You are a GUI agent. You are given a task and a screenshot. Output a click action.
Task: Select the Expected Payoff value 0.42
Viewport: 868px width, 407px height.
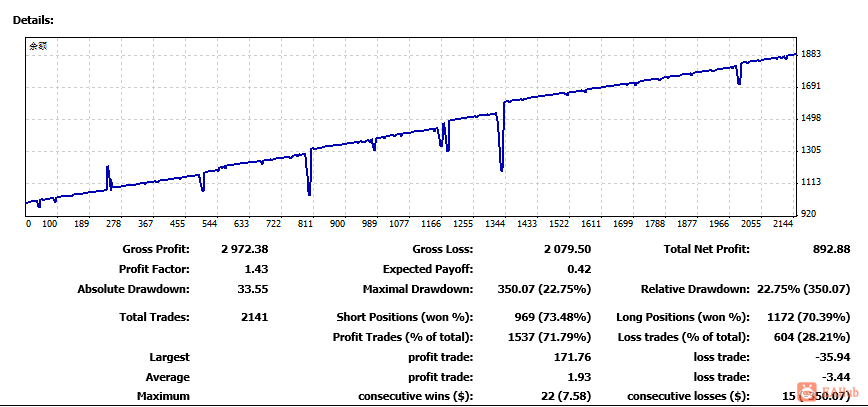tap(581, 270)
